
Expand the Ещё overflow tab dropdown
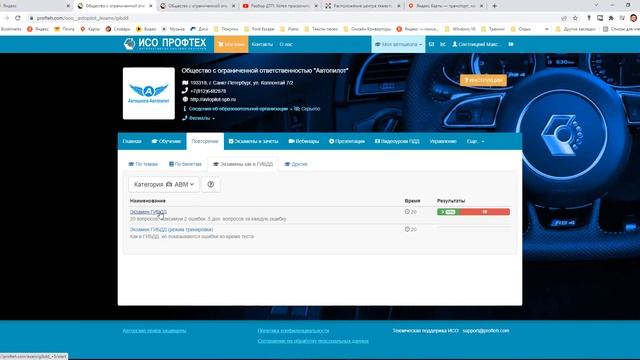coord(476,141)
